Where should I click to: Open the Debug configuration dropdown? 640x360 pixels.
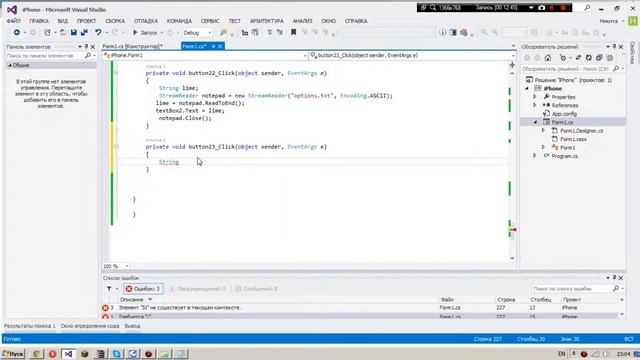[198, 32]
